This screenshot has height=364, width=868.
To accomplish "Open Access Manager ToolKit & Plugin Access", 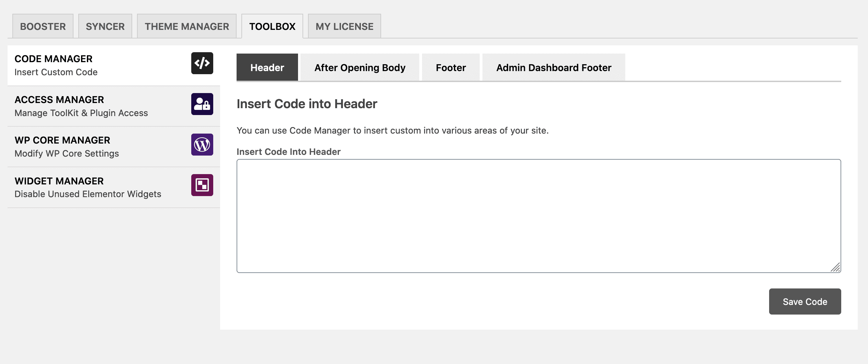I will pyautogui.click(x=114, y=106).
